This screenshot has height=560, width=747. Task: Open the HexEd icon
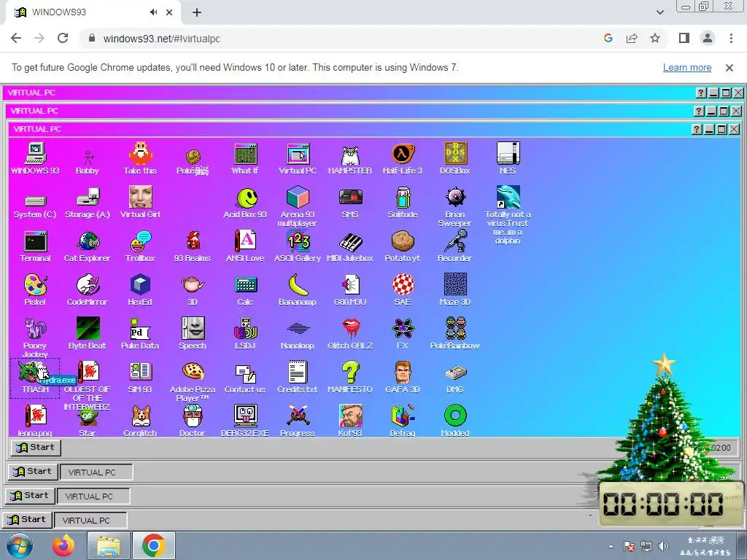140,289
